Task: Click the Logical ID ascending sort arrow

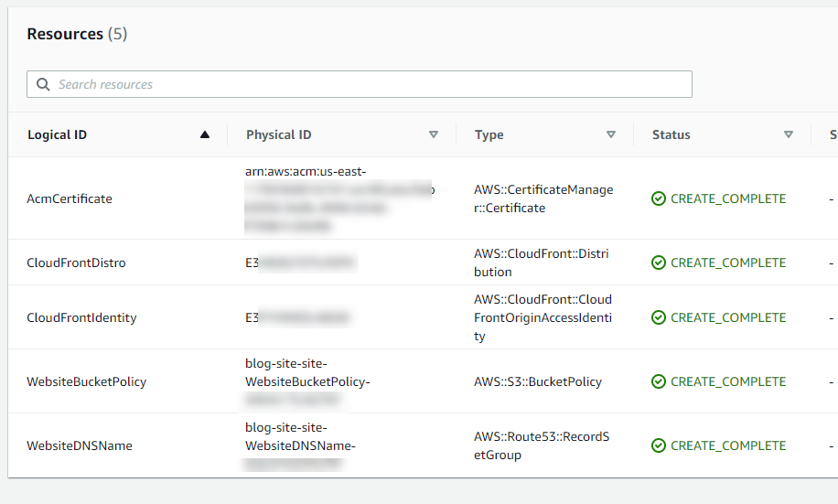Action: [x=205, y=134]
